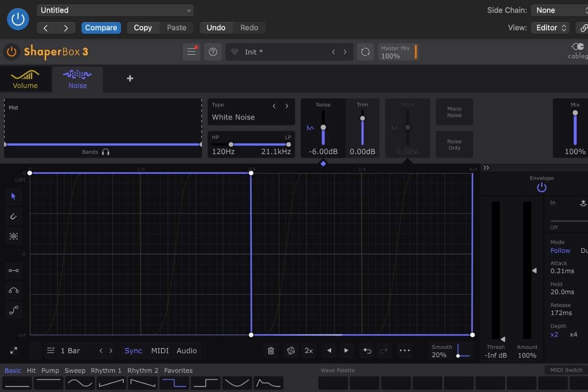Select Sync trigger mode
588x392 pixels.
[x=133, y=351]
